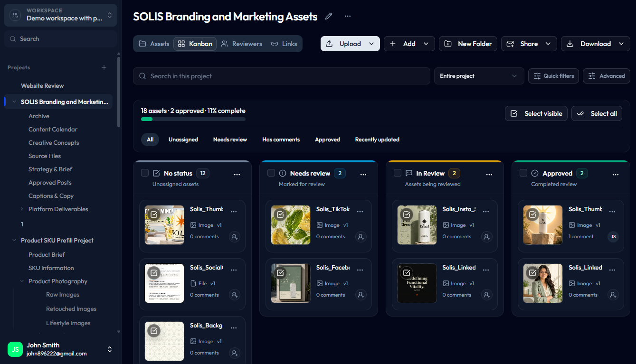Open the Needs review column options menu

(x=363, y=175)
